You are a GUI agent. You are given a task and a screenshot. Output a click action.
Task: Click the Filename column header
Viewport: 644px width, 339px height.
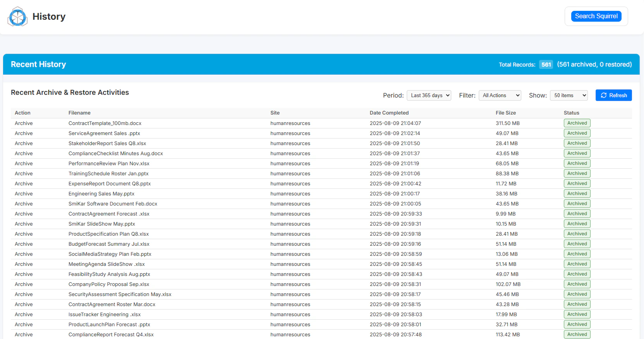79,113
